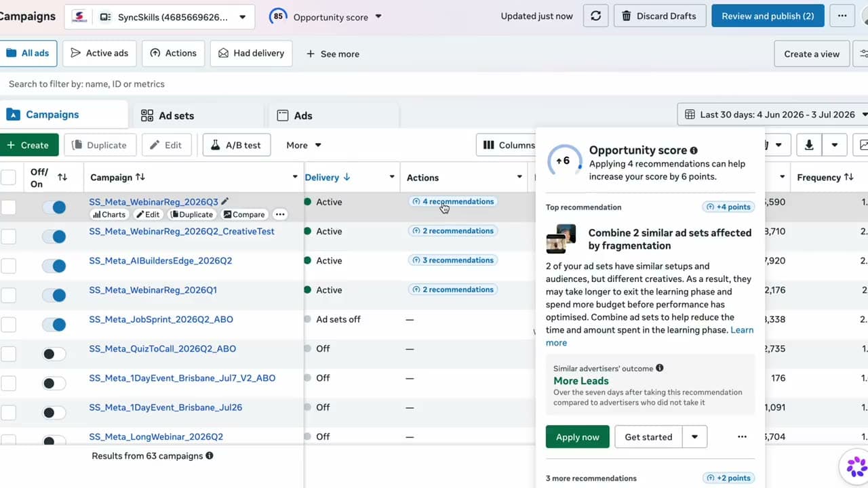Tick the checkbox for SS_Meta_WebinarReg_2026Q3
The image size is (868, 488).
pos(8,207)
